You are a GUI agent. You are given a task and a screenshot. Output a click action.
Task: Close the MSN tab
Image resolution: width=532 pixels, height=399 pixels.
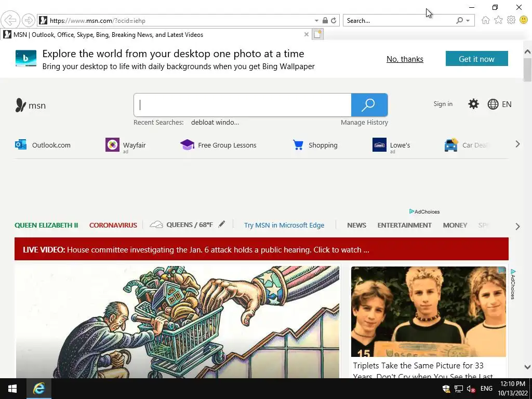(307, 34)
